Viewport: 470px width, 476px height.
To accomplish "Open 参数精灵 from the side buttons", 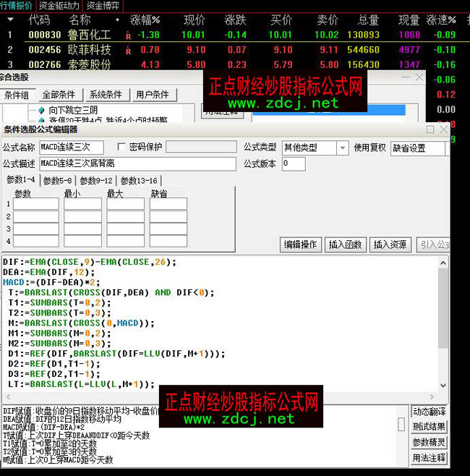I will click(430, 442).
